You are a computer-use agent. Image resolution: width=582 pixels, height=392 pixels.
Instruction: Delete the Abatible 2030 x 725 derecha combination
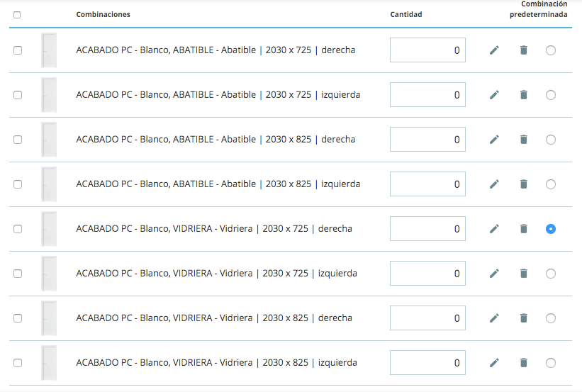pos(524,50)
